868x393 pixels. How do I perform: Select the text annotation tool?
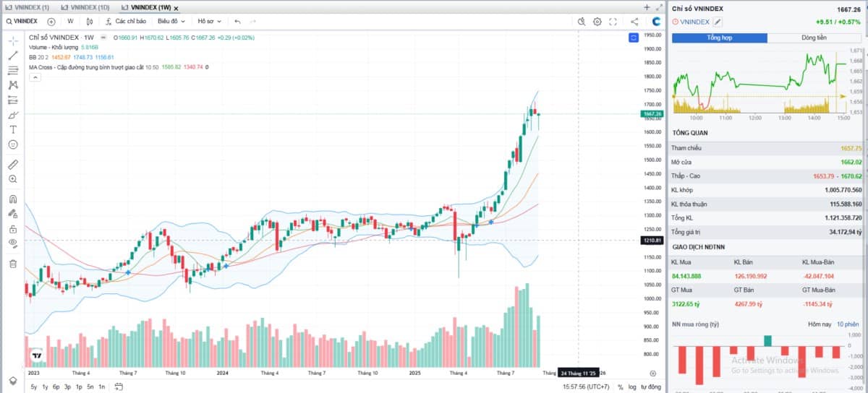point(13,129)
